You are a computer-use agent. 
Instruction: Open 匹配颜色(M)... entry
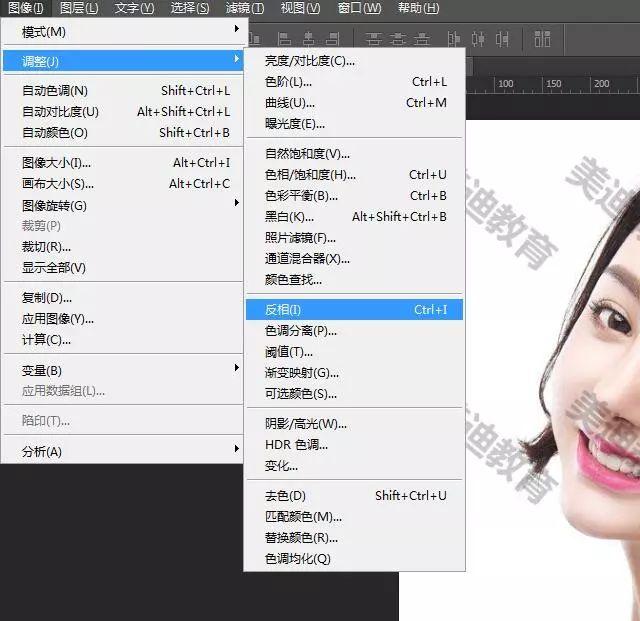(x=354, y=517)
